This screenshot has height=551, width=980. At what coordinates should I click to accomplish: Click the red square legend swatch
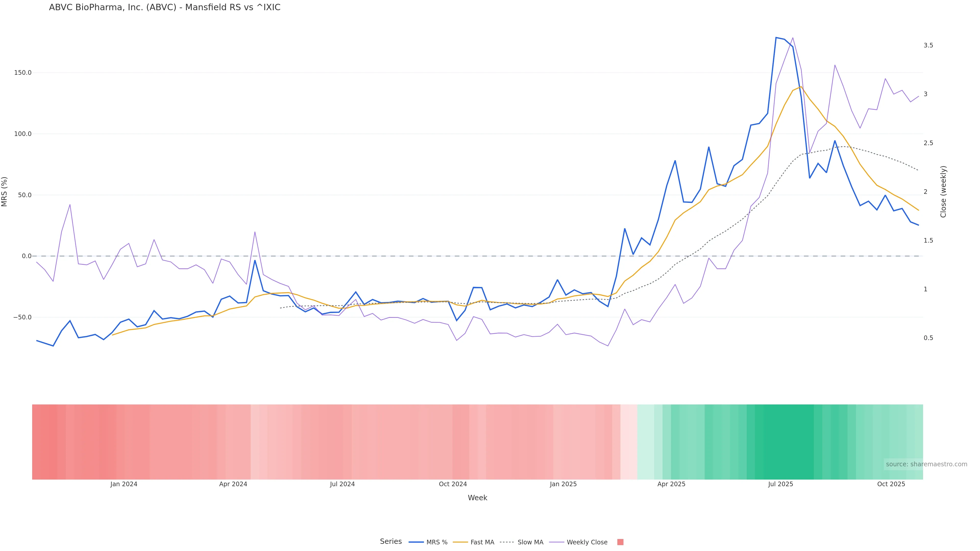coord(620,542)
